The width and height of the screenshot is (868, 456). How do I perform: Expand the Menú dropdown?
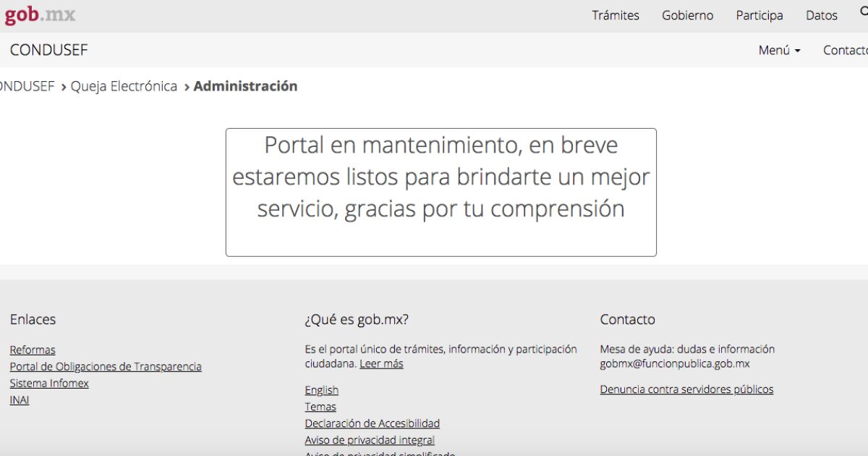779,50
